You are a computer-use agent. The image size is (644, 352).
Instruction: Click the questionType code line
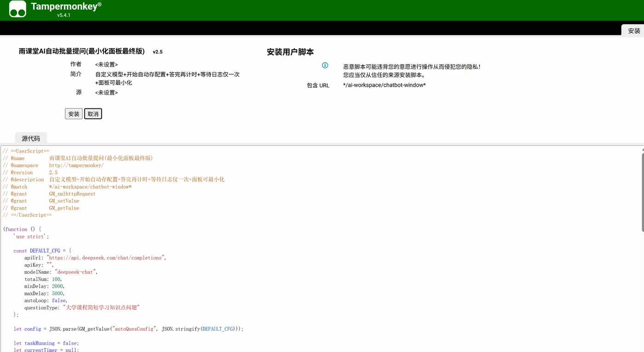pos(82,307)
